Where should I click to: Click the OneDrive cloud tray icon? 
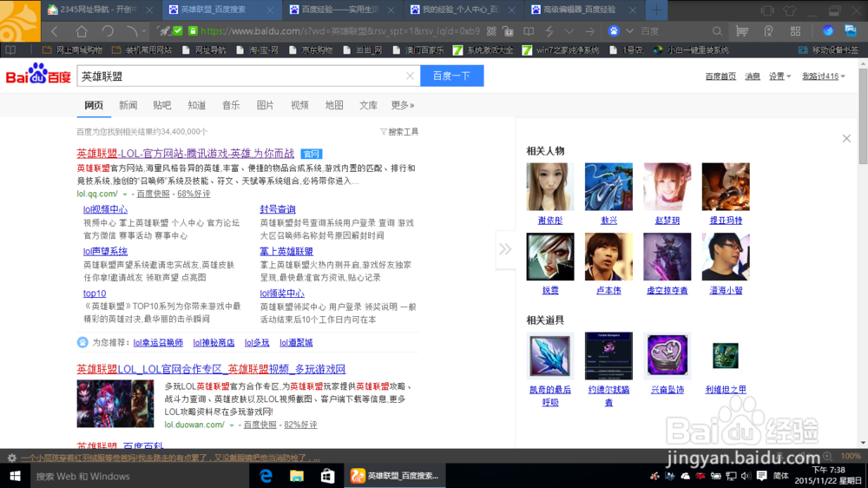click(686, 476)
